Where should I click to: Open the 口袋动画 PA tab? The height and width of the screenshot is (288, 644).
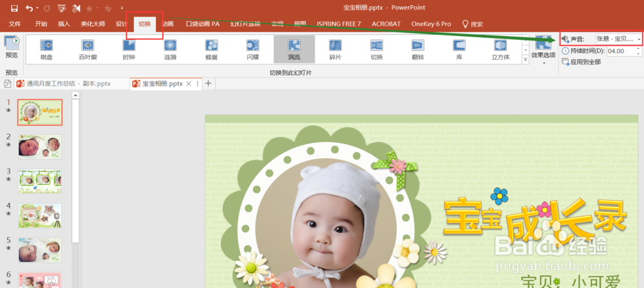202,24
